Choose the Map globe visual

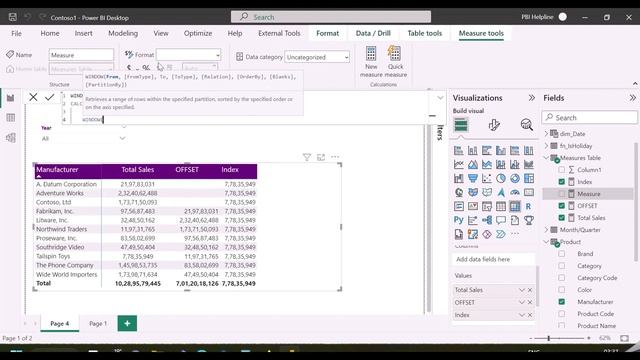click(458, 192)
